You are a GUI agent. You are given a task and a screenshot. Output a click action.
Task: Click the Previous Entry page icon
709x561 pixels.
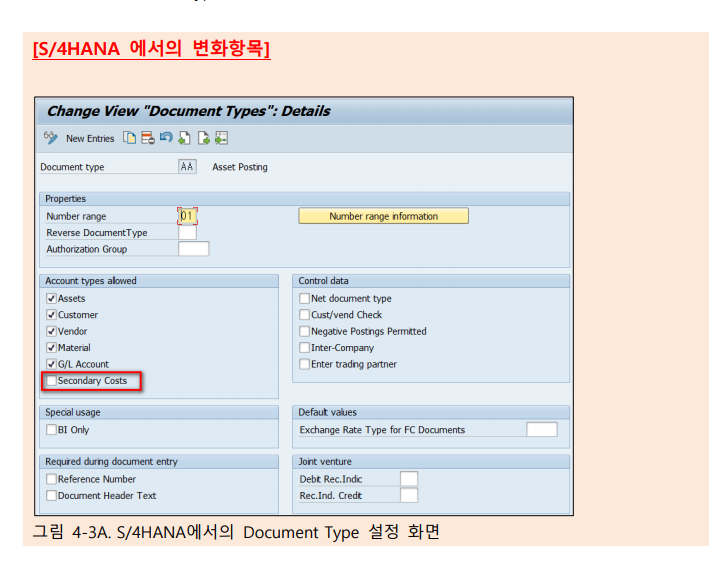pos(184,137)
